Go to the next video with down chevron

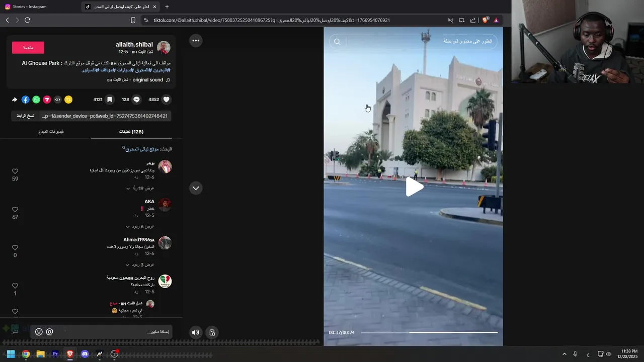point(196,188)
